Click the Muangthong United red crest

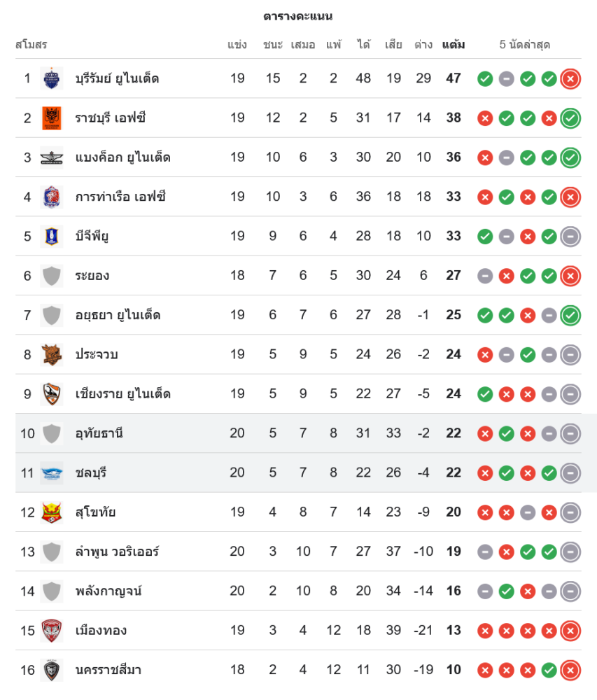[52, 631]
